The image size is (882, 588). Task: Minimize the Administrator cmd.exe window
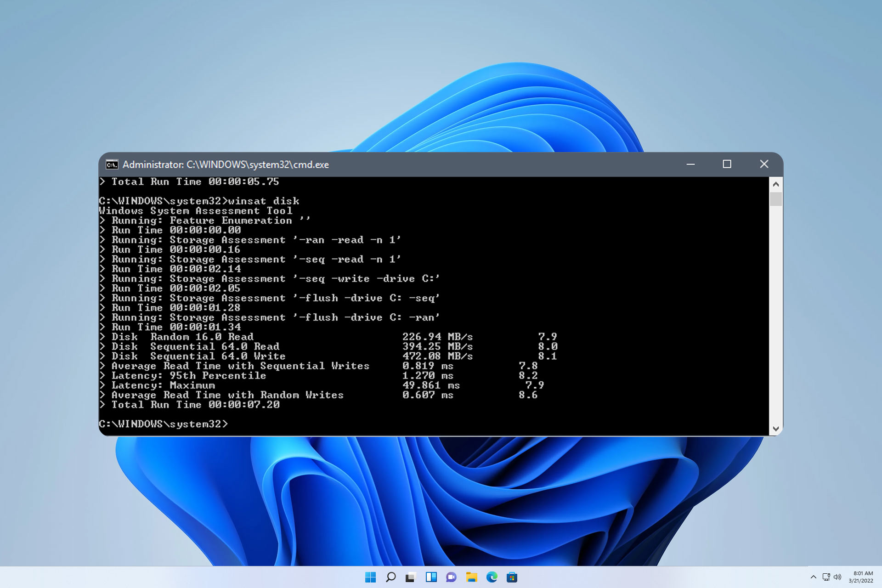tap(690, 164)
